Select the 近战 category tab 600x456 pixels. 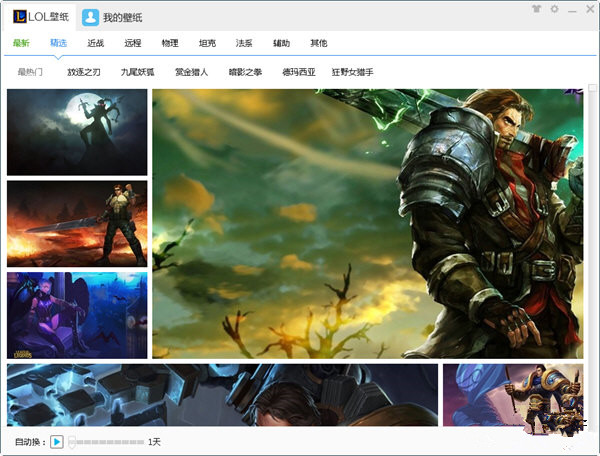[96, 44]
